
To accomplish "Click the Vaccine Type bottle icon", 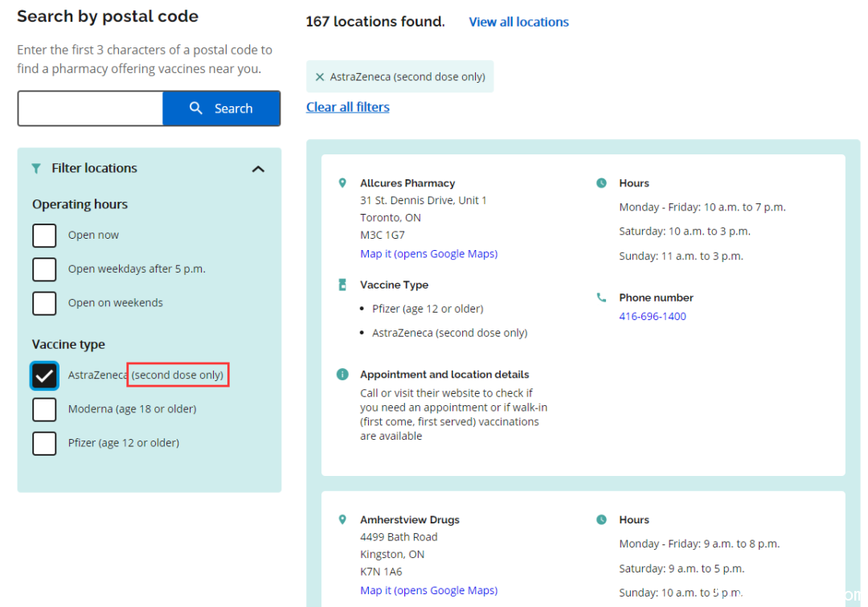I will point(342,285).
